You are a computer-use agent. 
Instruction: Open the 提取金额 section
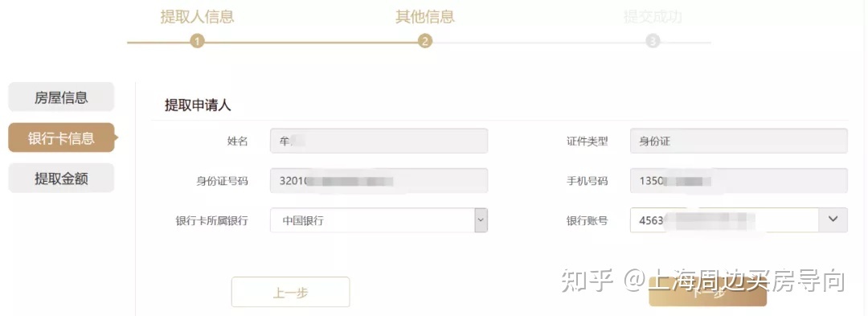(x=61, y=179)
